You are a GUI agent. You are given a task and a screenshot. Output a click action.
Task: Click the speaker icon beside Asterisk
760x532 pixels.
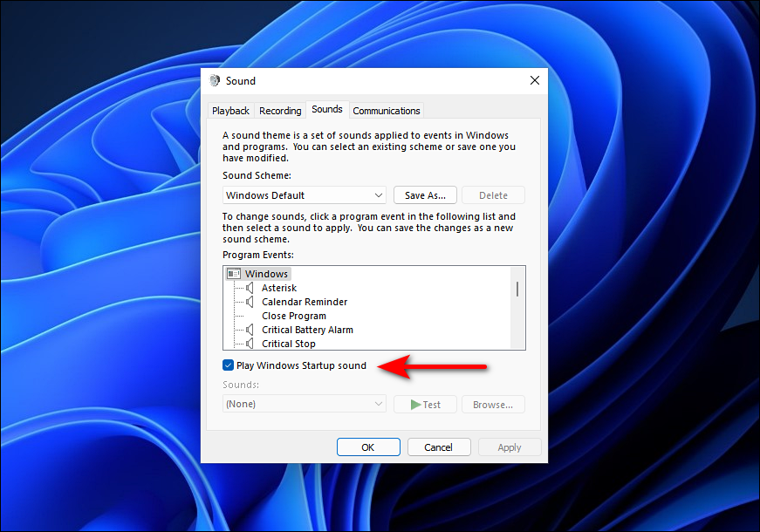point(251,288)
